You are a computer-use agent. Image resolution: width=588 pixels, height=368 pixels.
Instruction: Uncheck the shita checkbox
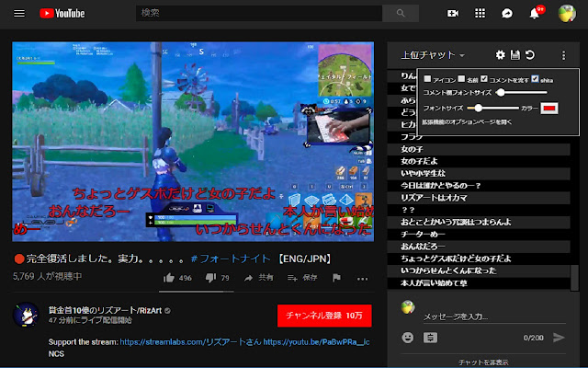pyautogui.click(x=535, y=79)
